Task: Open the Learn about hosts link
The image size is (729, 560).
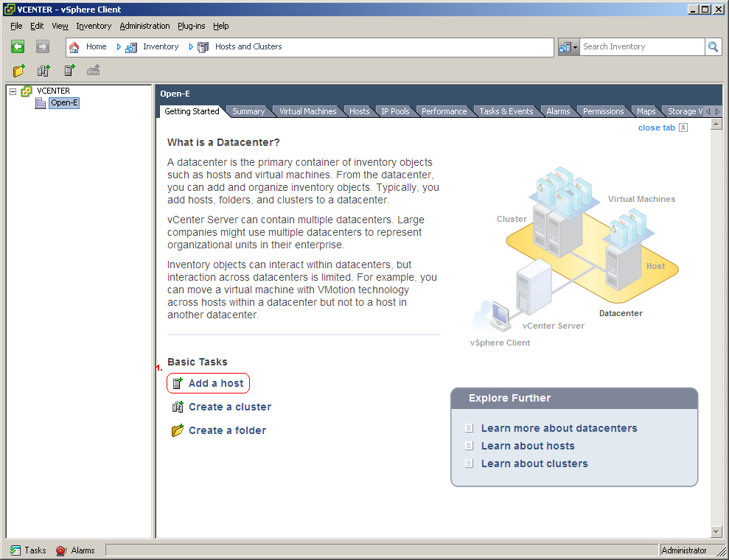Action: click(x=528, y=446)
